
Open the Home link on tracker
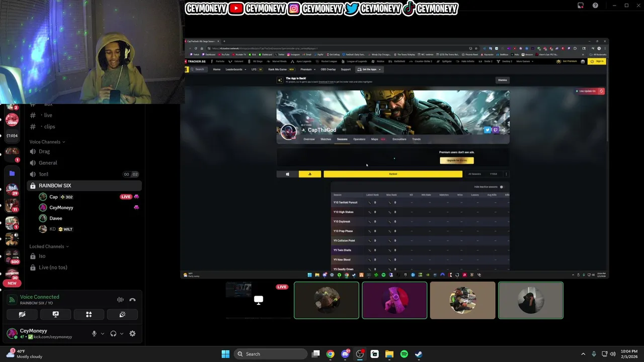click(217, 69)
